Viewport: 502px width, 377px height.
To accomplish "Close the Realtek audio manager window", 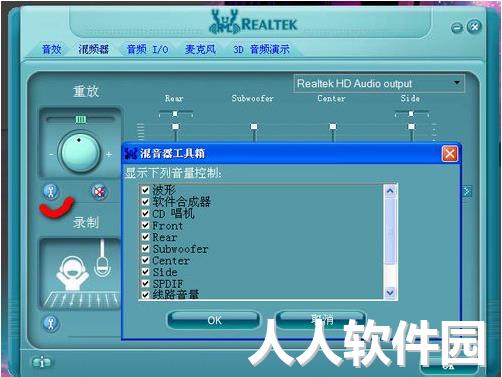I will pos(474,26).
